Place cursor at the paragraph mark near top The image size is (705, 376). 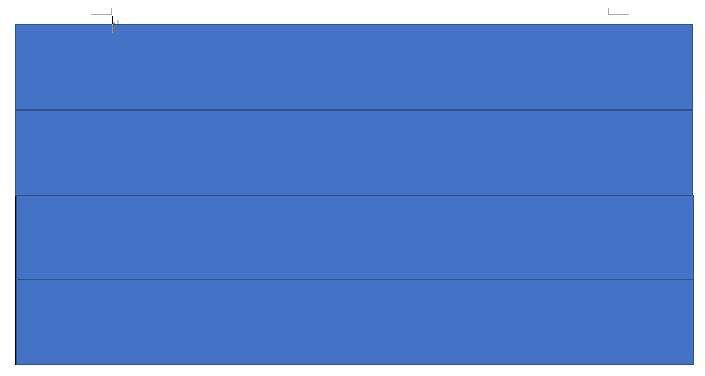(x=115, y=25)
